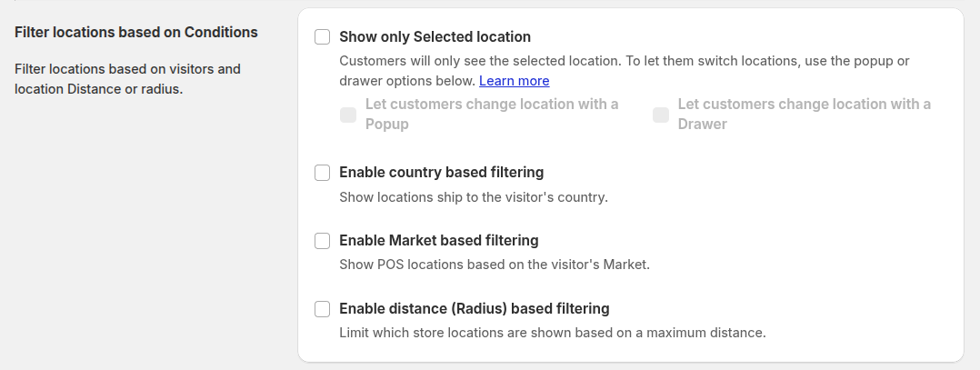Check the change location with Drawer box
Screen dimensions: 980x370
[x=661, y=115]
